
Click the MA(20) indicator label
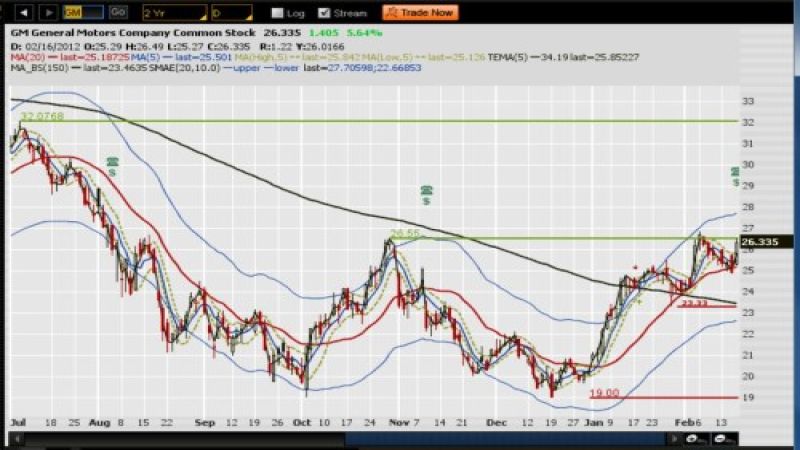click(28, 57)
